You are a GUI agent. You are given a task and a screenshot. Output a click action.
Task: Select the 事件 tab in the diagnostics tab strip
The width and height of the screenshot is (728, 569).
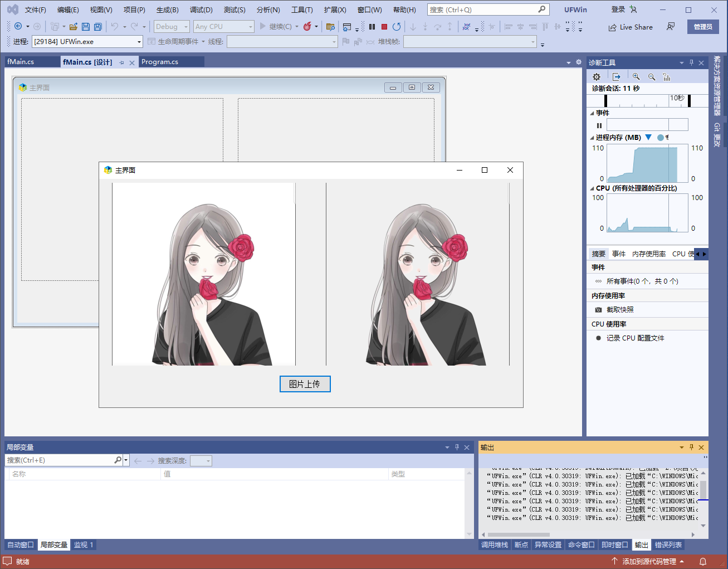[x=619, y=254]
